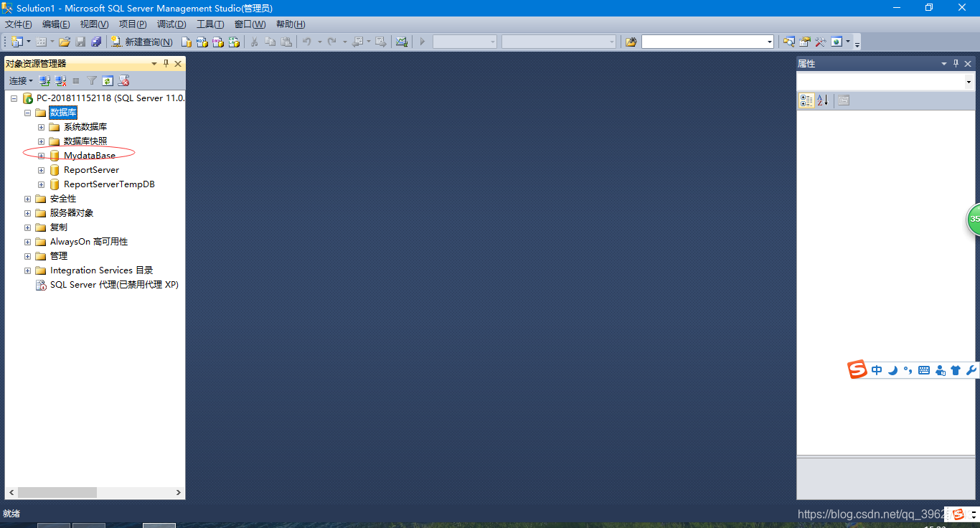
Task: Select SQL Server 代理(已禁用代理 XP)
Action: click(114, 285)
